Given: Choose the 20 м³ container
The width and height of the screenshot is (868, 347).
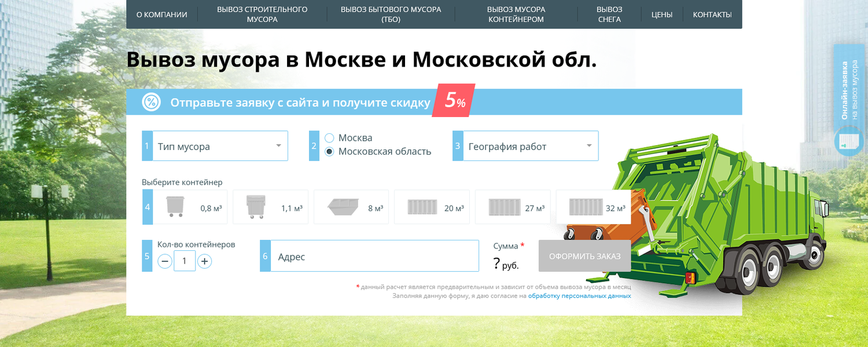Looking at the screenshot, I should pos(432,207).
